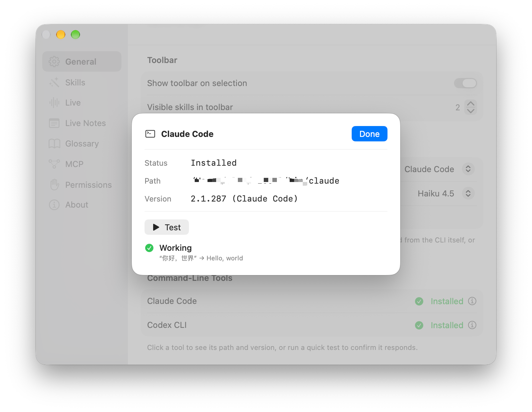The height and width of the screenshot is (412, 532).
Task: Click green check next to Claude Code Installed
Action: (x=419, y=301)
